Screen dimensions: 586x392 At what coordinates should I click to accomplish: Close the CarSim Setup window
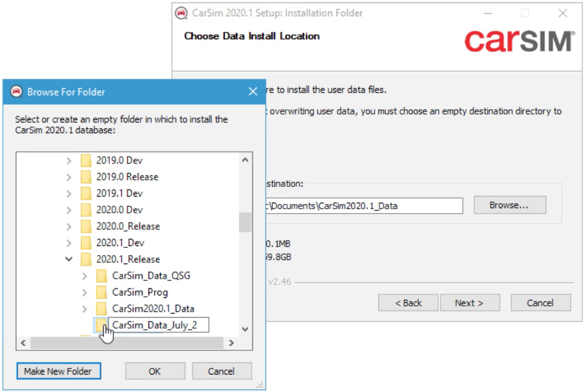(563, 13)
